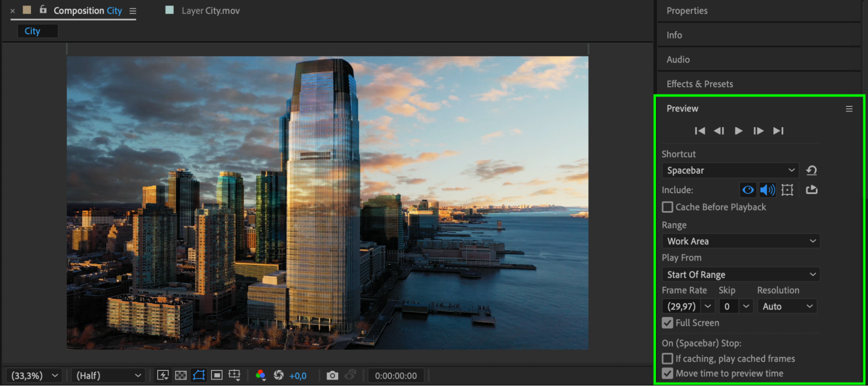
Task: Click the Region of Interest icon
Action: (217, 375)
